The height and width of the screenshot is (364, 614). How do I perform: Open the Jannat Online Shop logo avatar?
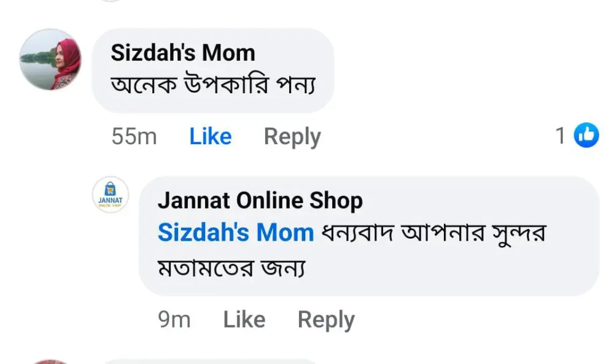[x=111, y=195]
